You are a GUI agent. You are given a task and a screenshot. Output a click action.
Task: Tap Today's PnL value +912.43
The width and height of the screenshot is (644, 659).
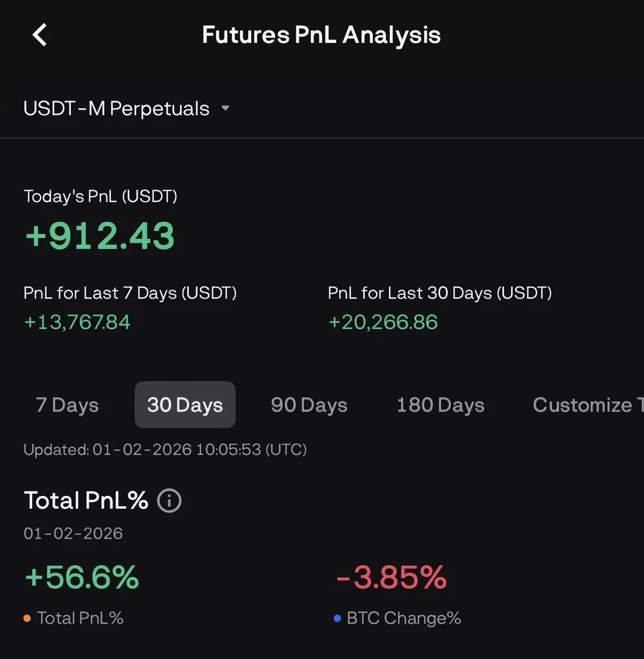pos(100,236)
